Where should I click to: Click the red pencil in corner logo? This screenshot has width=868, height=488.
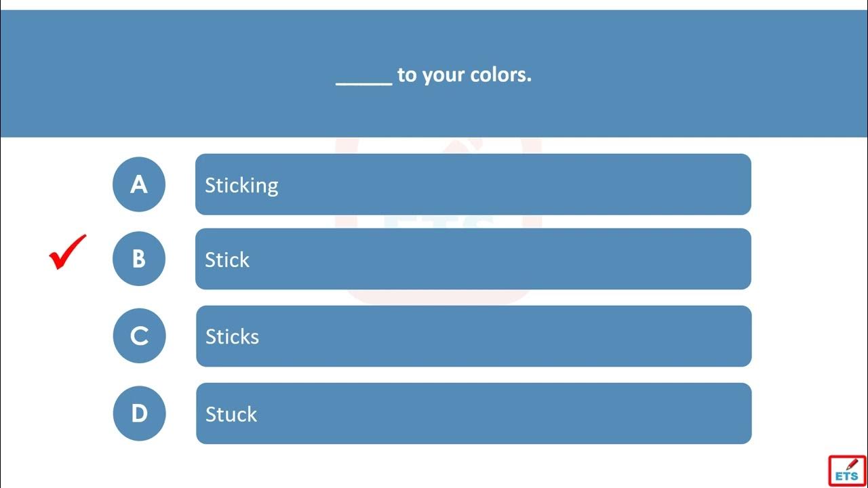click(852, 464)
